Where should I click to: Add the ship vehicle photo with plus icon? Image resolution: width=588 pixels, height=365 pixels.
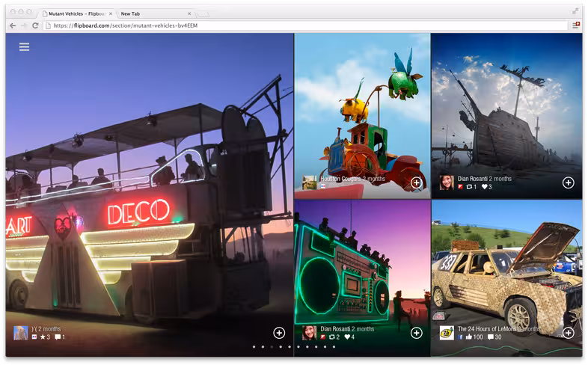click(x=568, y=182)
